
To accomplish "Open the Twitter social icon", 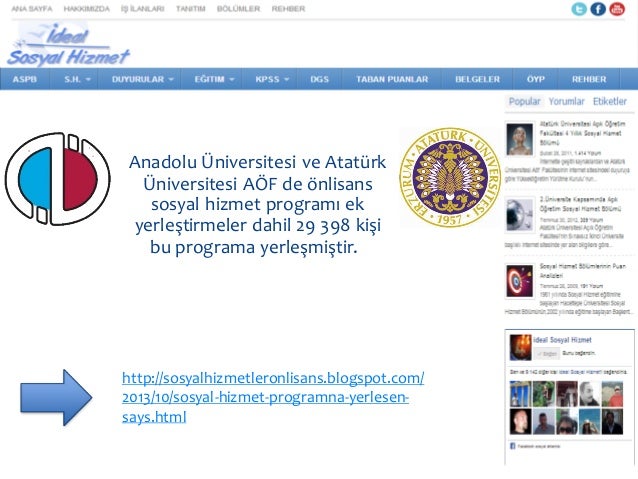I will (x=579, y=9).
